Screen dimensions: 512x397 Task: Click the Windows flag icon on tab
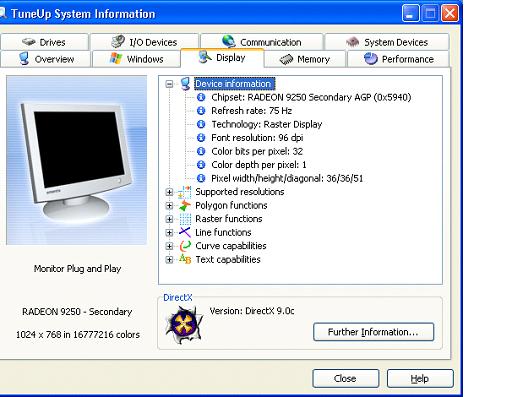coord(116,58)
